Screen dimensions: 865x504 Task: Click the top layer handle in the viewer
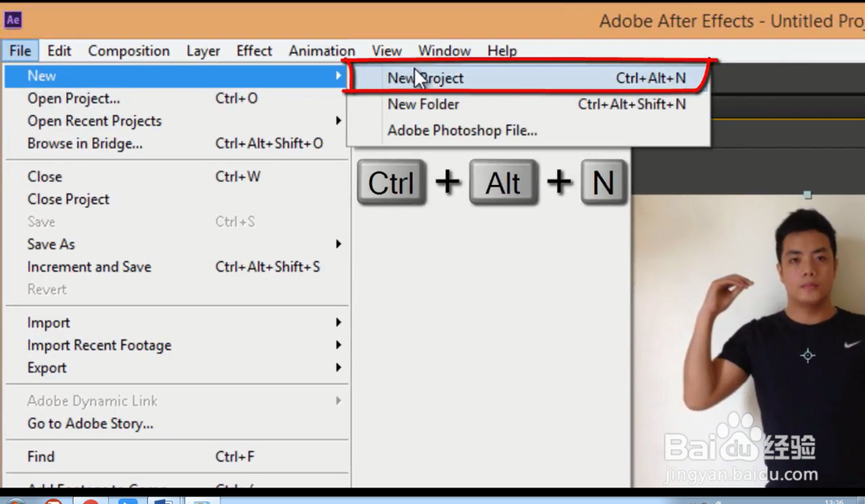[x=808, y=195]
